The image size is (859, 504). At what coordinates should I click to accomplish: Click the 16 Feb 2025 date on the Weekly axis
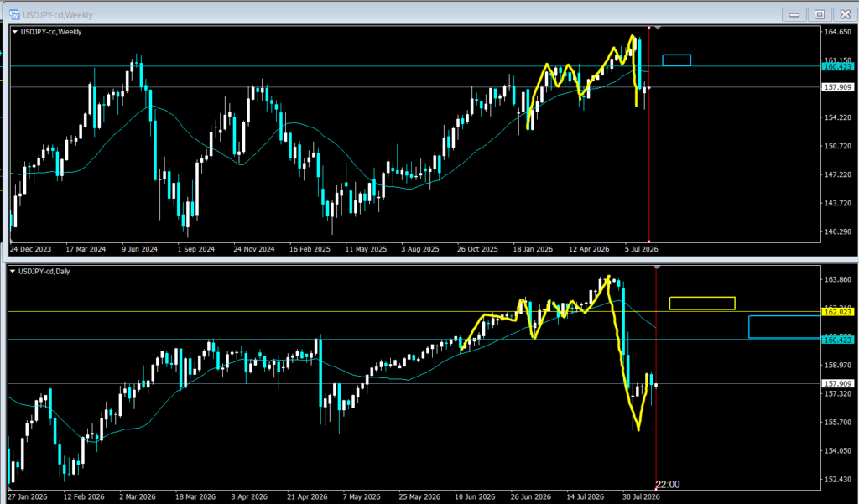coord(310,249)
